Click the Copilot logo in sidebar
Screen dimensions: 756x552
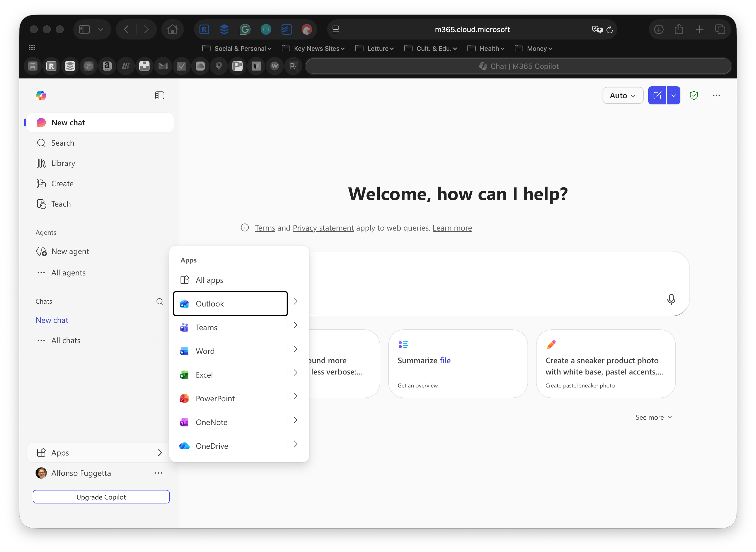41,96
